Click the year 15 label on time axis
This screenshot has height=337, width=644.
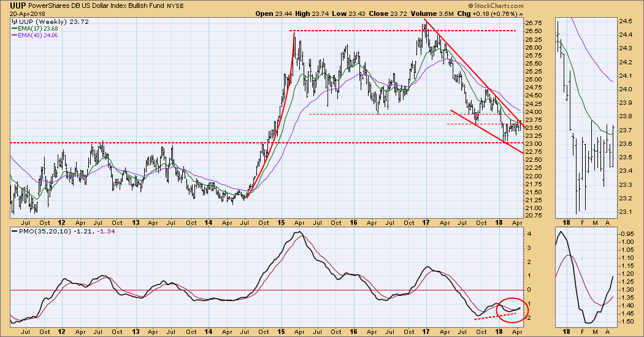click(283, 224)
